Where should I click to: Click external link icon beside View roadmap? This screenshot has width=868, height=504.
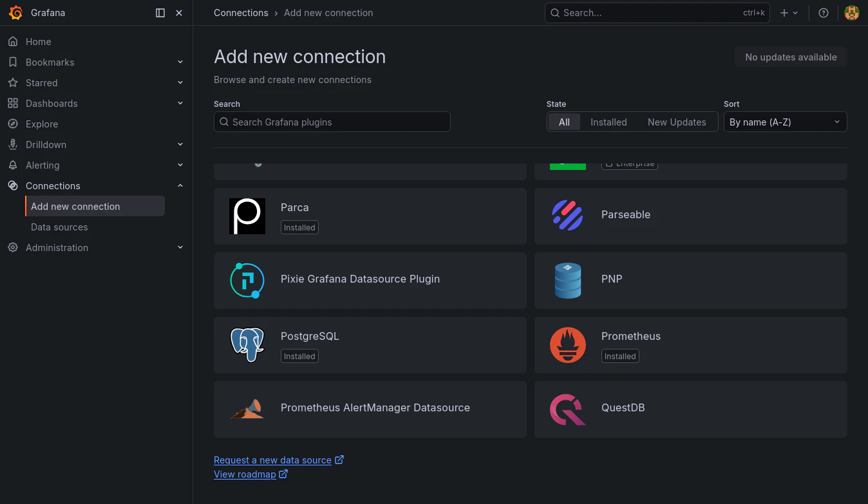[x=283, y=474]
